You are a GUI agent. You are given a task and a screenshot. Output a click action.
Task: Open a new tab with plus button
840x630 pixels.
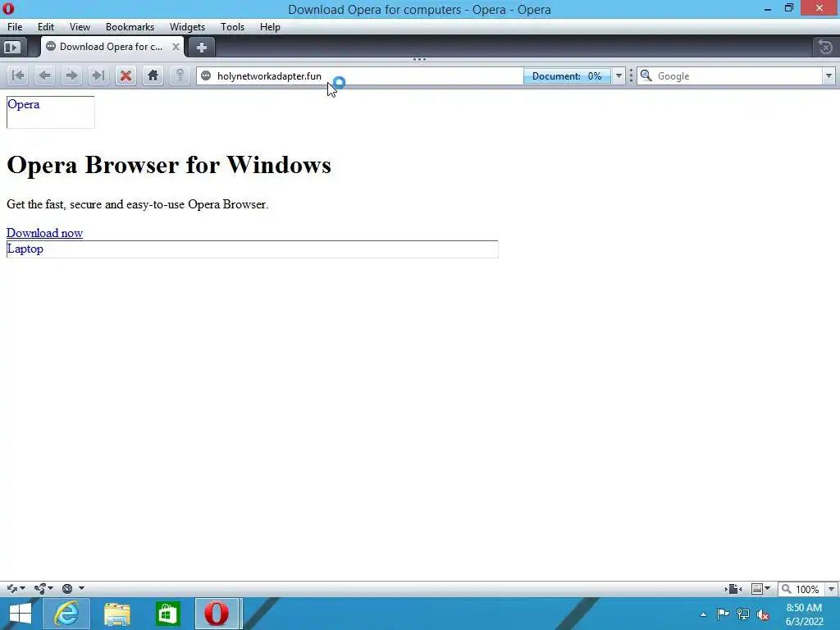[202, 47]
